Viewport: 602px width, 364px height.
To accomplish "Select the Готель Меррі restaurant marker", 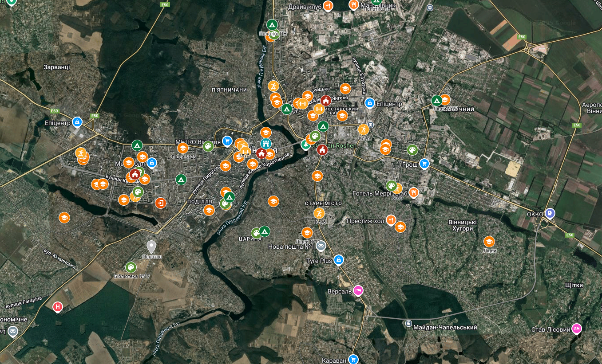I will pyautogui.click(x=414, y=192).
